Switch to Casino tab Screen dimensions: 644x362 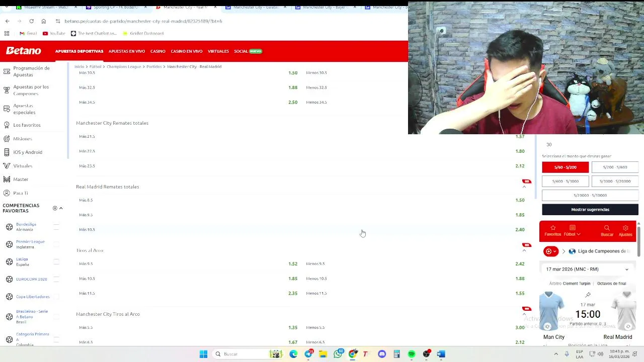pos(158,51)
